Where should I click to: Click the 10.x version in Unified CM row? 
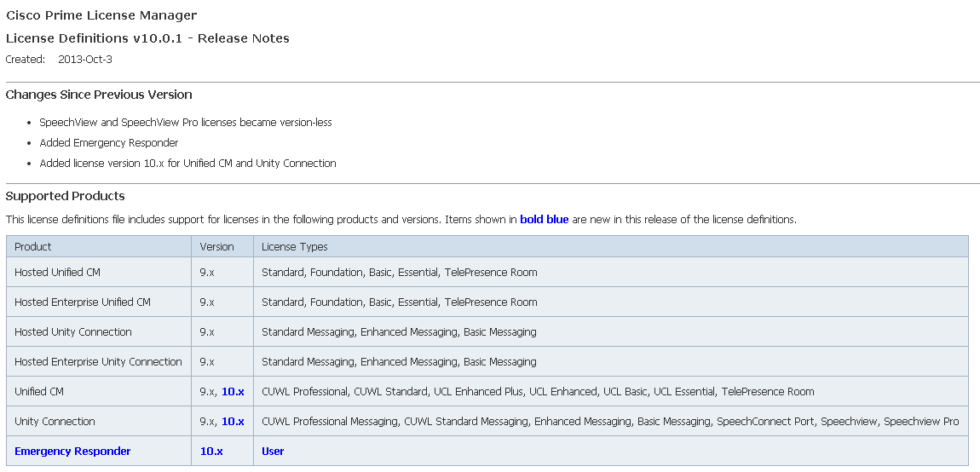(x=233, y=391)
